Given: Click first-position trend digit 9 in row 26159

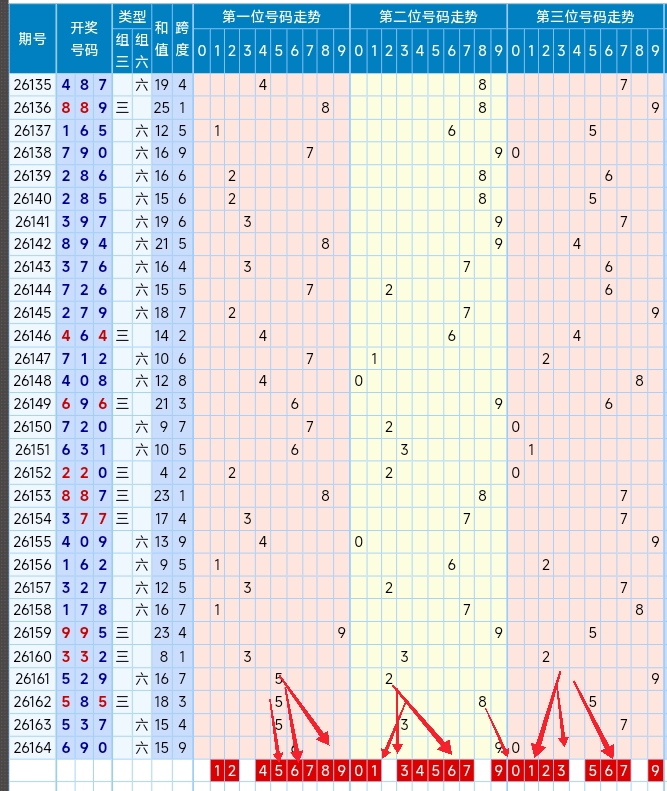Looking at the screenshot, I should tap(342, 633).
